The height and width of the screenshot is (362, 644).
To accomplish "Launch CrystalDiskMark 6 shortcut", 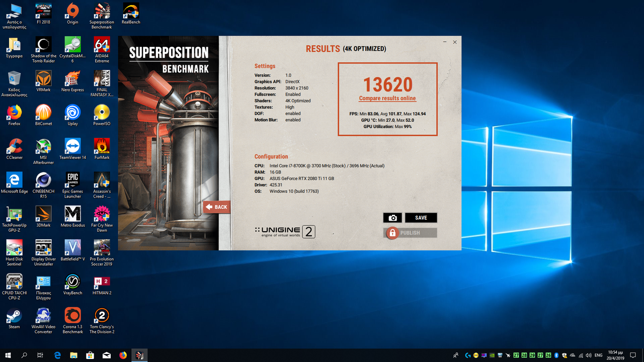I will (72, 50).
